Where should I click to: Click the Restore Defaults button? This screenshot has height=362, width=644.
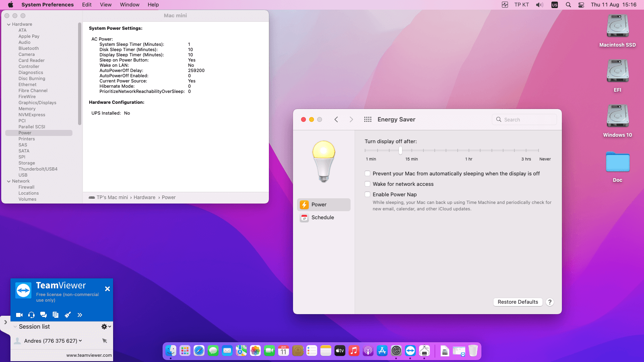pos(518,302)
